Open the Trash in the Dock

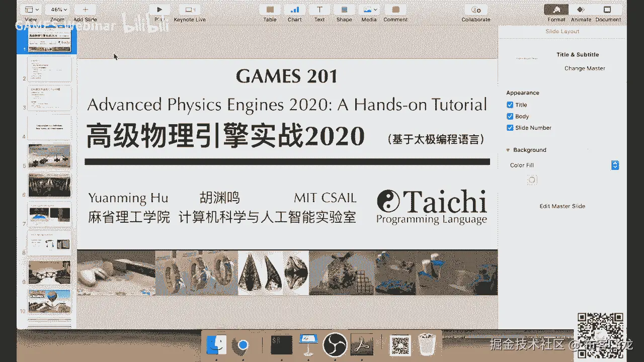pyautogui.click(x=427, y=345)
